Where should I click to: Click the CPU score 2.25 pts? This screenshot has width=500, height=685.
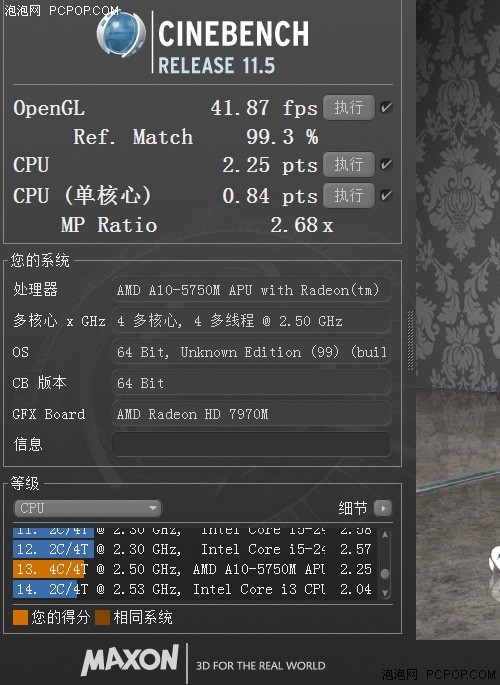click(270, 165)
